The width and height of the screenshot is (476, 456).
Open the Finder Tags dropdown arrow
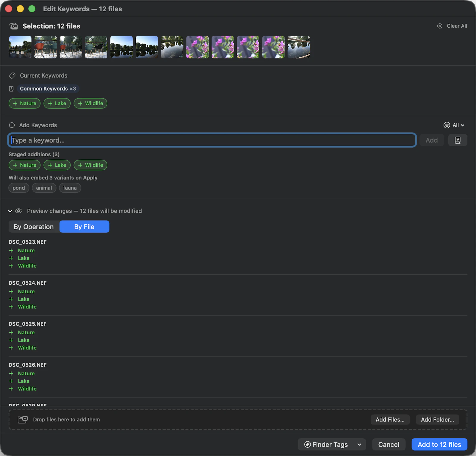tap(359, 444)
